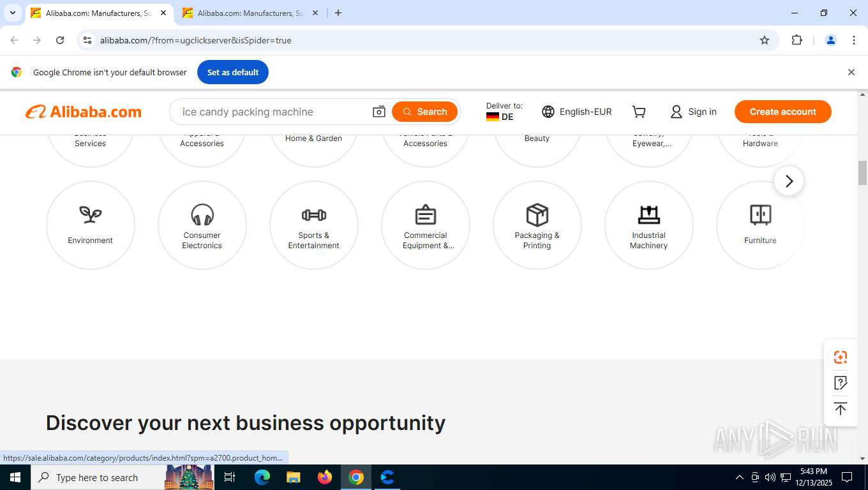Click the back-to-top arrow icon

(841, 409)
